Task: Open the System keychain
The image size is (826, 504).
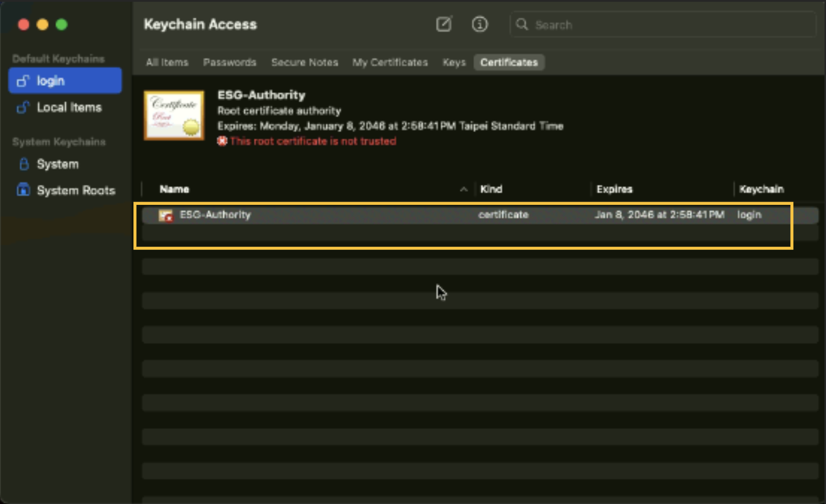Action: pyautogui.click(x=57, y=164)
